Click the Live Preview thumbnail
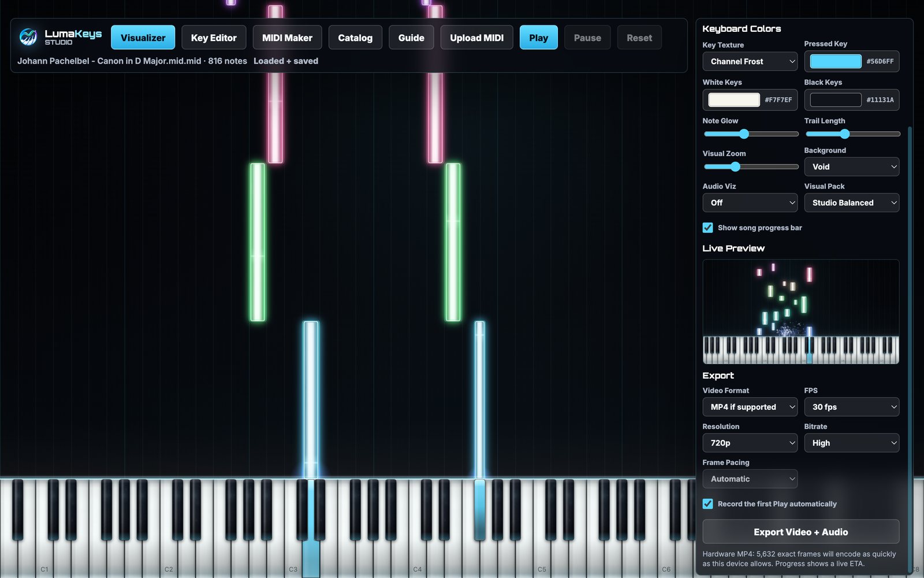Viewport: 924px width, 578px height. (801, 312)
